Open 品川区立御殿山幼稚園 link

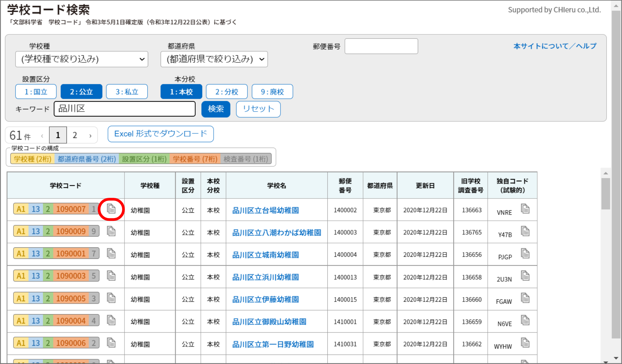269,322
